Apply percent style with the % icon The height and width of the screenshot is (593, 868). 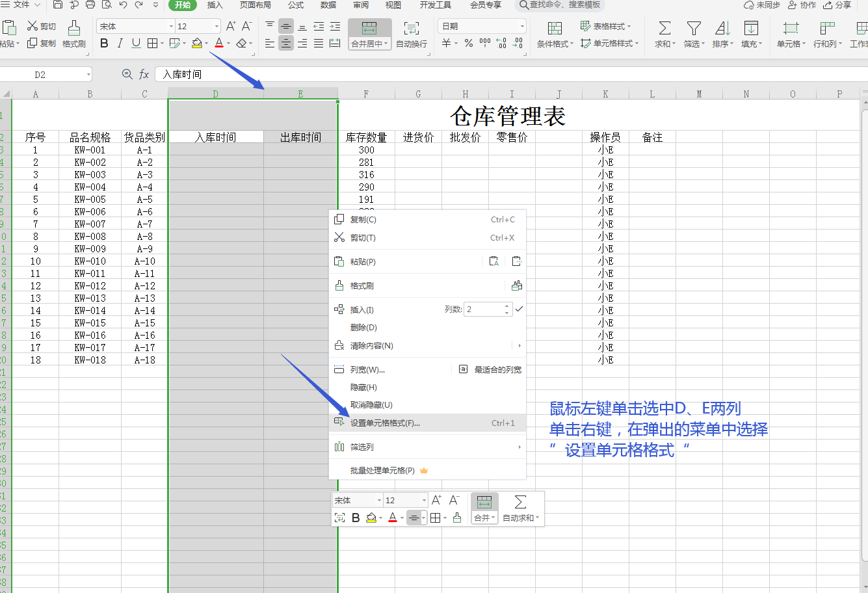(469, 44)
